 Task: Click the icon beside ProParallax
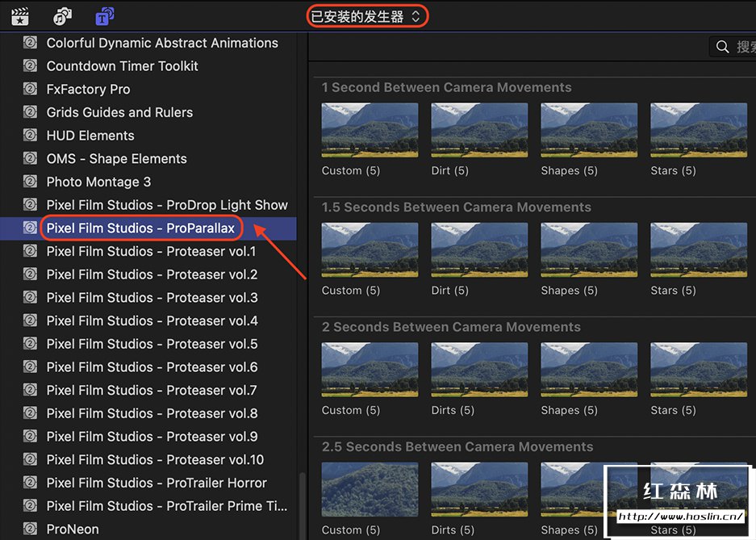30,228
